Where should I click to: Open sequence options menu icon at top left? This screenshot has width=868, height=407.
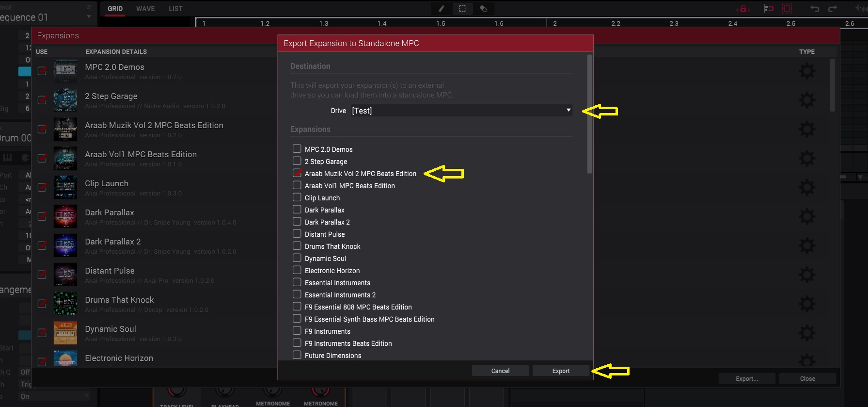tap(89, 7)
